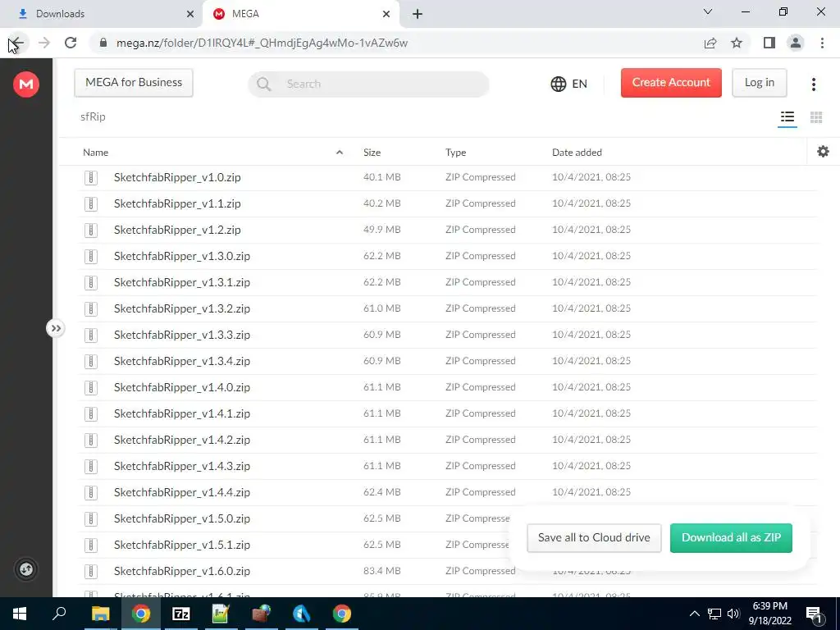The height and width of the screenshot is (630, 840).
Task: Sort by Type column header
Action: 455,152
